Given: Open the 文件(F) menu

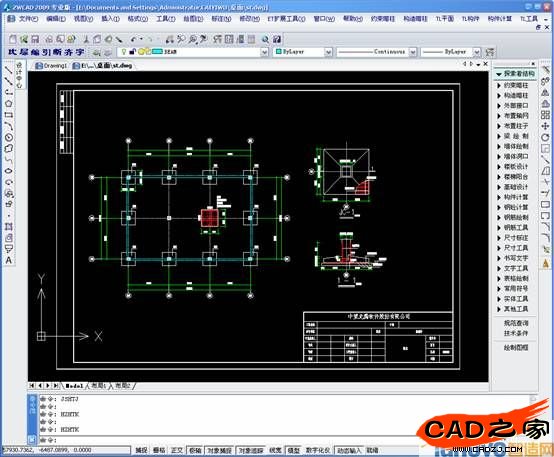Looking at the screenshot, I should pos(28,19).
